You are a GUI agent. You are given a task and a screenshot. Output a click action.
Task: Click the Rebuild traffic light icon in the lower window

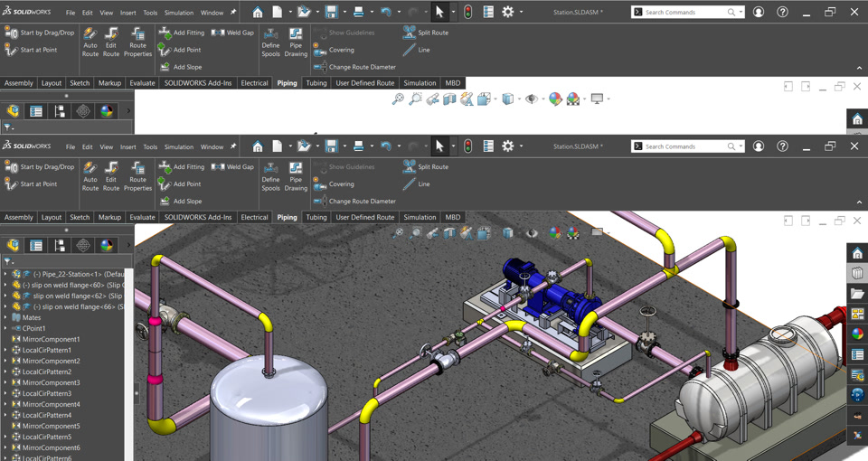pyautogui.click(x=467, y=146)
